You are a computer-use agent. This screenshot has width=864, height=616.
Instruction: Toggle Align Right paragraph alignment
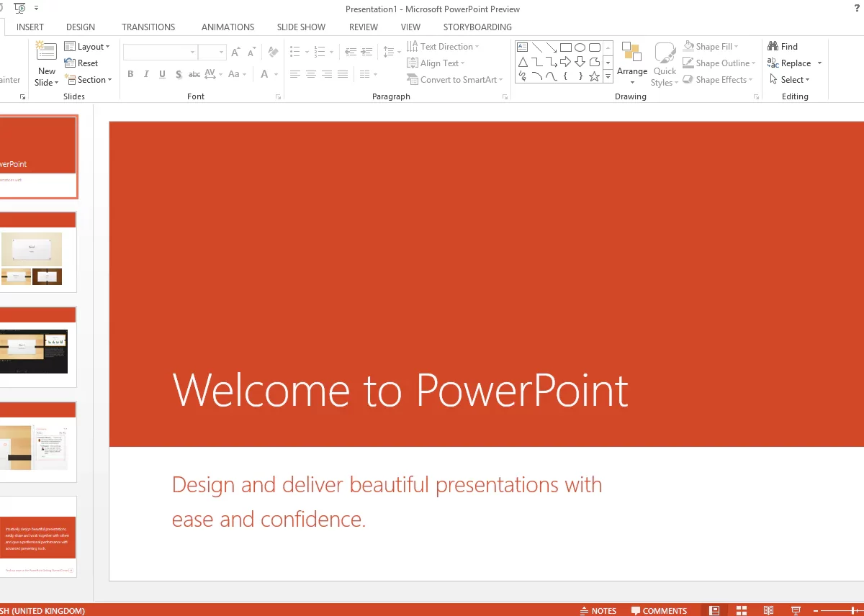[327, 74]
